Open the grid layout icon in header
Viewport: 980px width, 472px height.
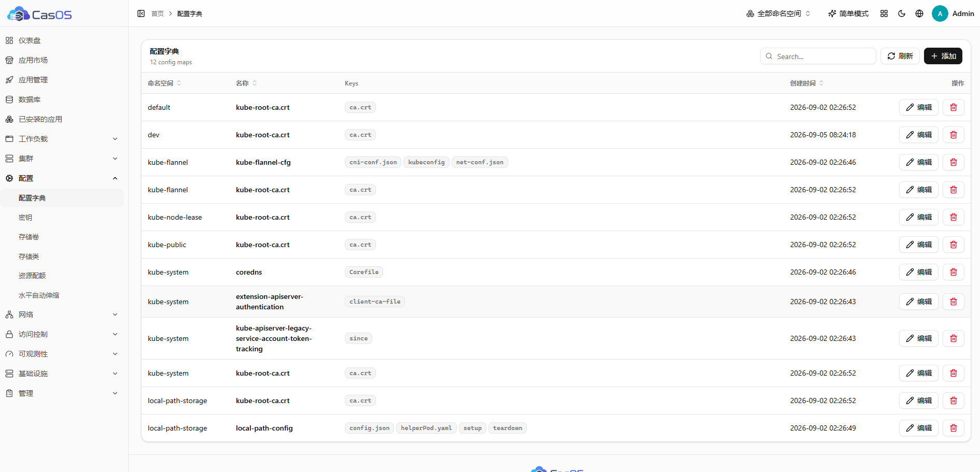click(x=884, y=13)
